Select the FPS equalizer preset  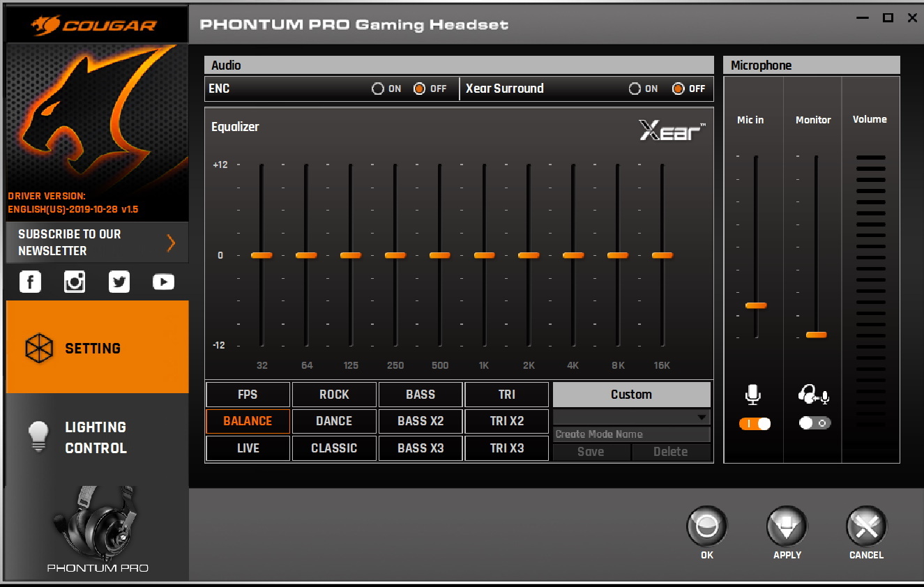point(248,395)
